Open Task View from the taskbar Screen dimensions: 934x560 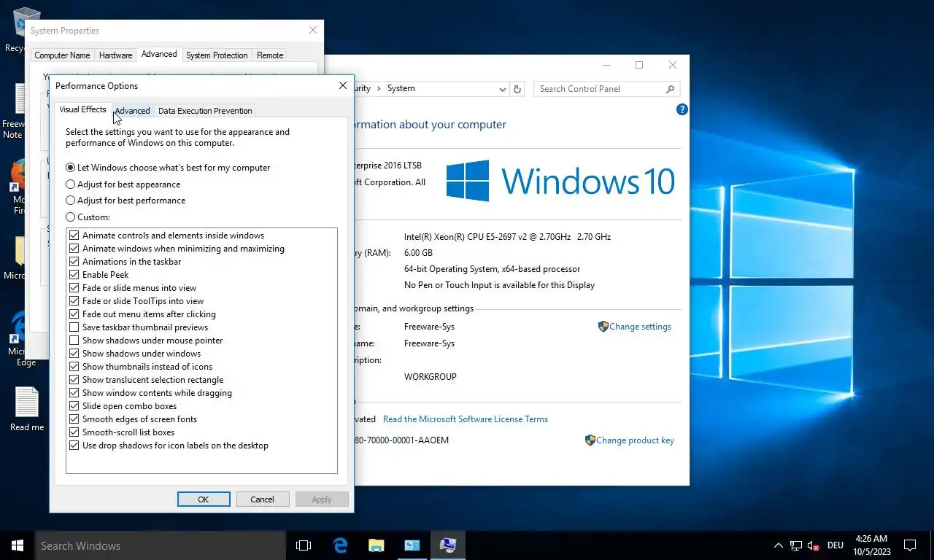[x=304, y=545]
